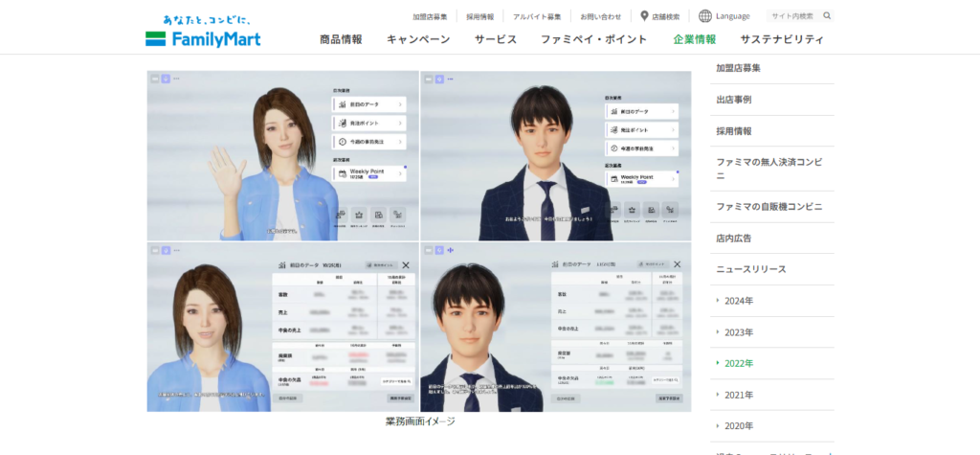Click the アルバイト募集 header link
This screenshot has height=455, width=980.
pyautogui.click(x=537, y=16)
